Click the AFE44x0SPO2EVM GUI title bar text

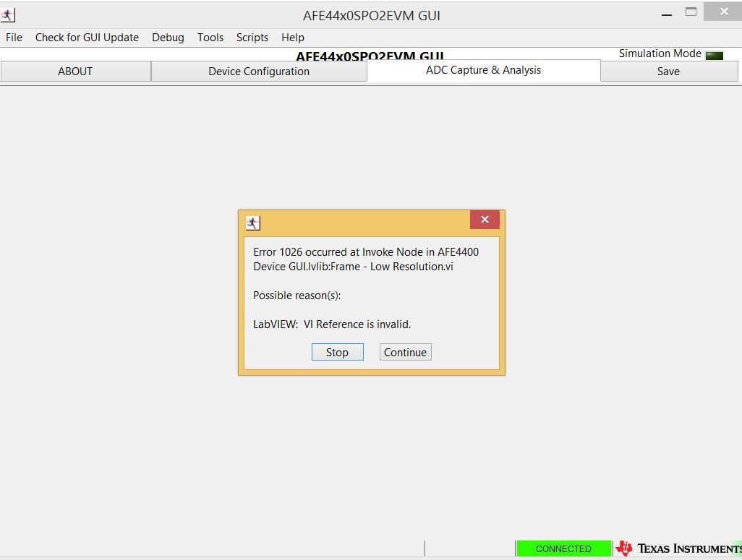point(372,16)
